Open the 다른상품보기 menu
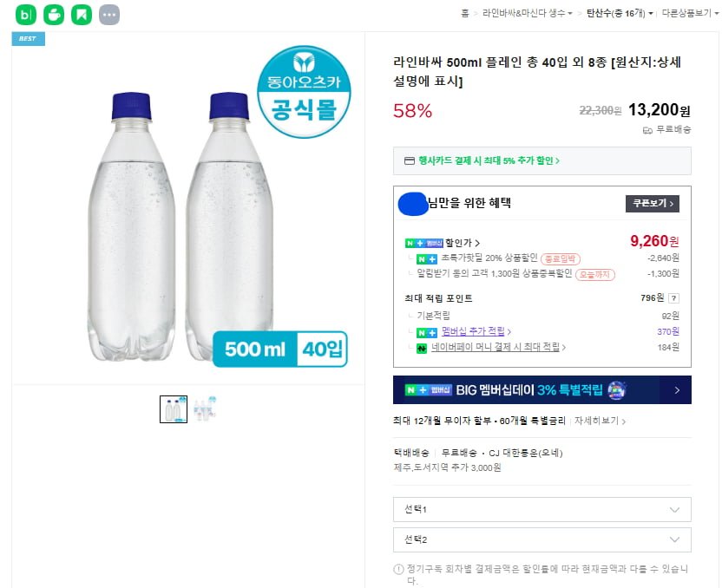722x588 pixels. point(688,13)
